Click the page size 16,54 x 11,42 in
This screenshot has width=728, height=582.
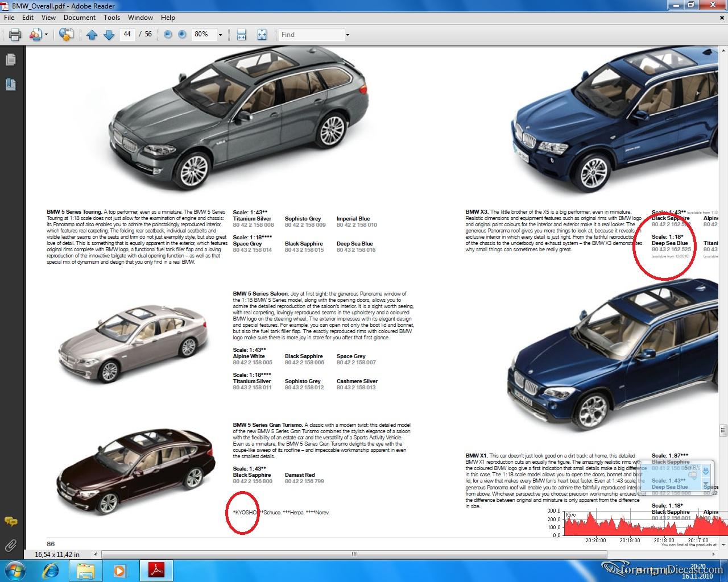tap(57, 554)
